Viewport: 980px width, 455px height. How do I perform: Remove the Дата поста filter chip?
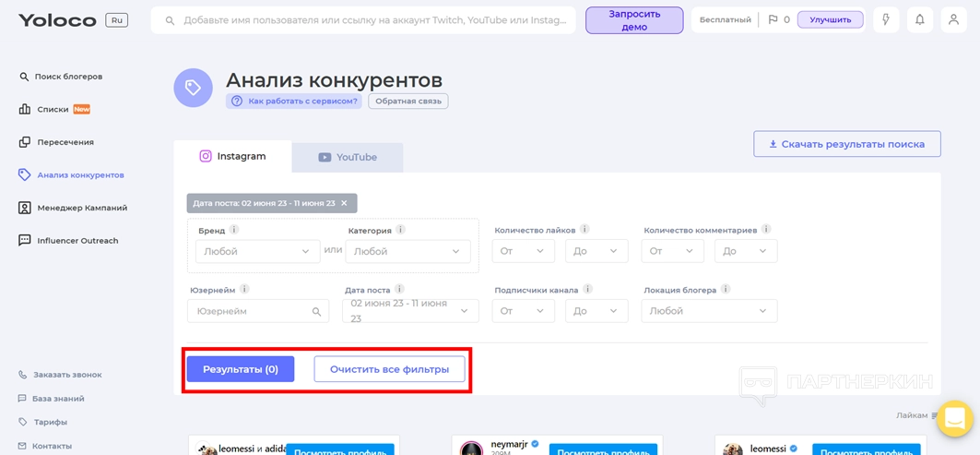(x=344, y=203)
